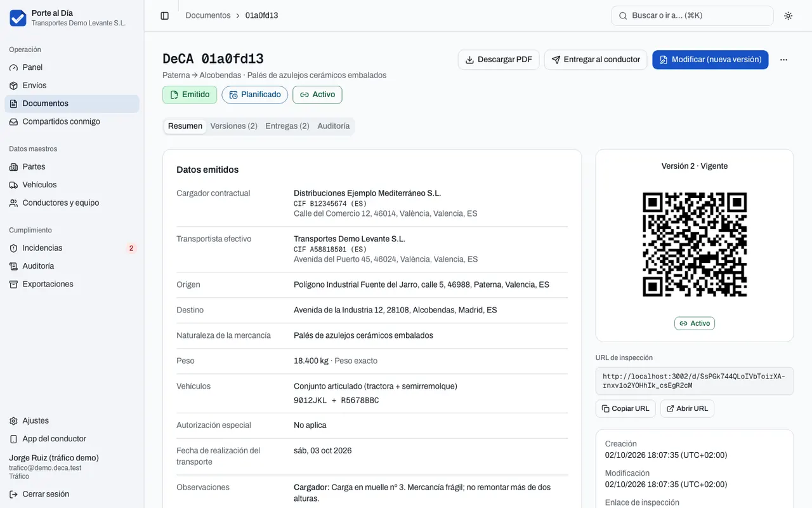812x508 pixels.
Task: Go to Envíos section
Action: click(x=72, y=86)
